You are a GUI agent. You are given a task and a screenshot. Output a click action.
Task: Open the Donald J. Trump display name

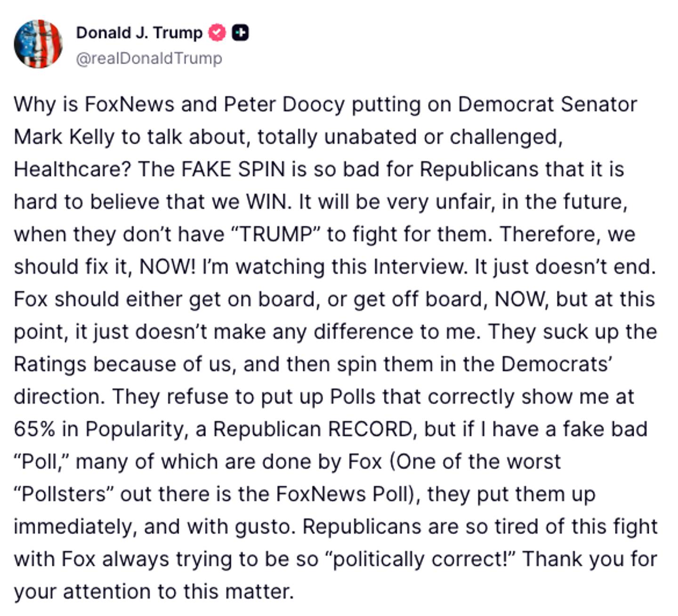139,33
